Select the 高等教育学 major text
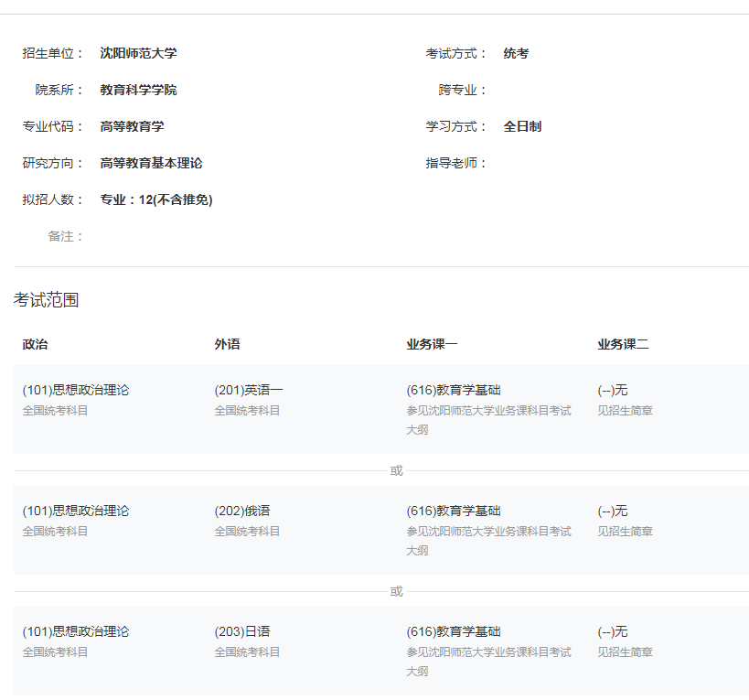 click(x=132, y=126)
